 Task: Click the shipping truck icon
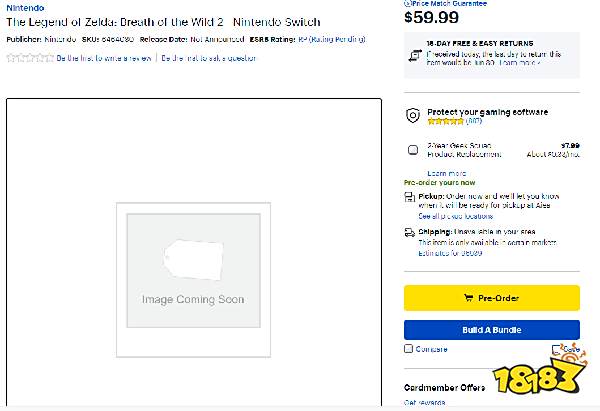pos(410,232)
